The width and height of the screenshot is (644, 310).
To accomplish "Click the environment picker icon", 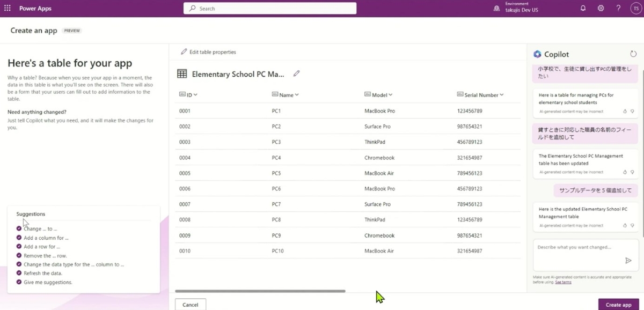I will pos(496,9).
